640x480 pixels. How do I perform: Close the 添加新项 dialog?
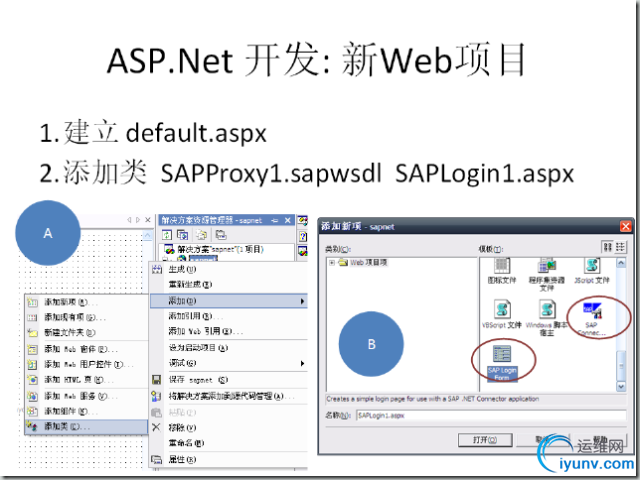coord(625,226)
